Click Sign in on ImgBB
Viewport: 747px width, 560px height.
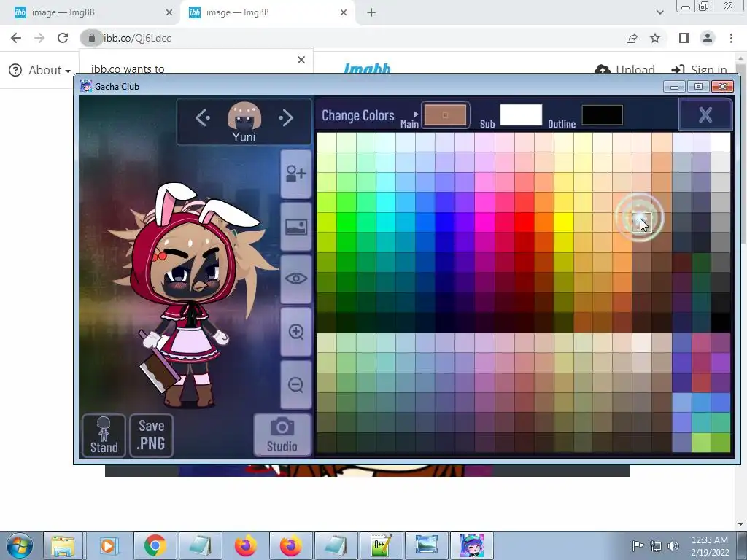point(699,69)
